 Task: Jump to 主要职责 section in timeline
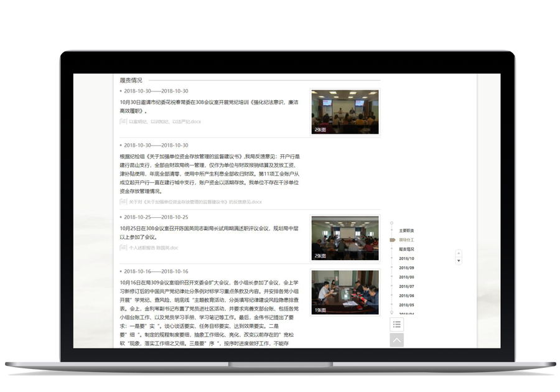tap(406, 230)
